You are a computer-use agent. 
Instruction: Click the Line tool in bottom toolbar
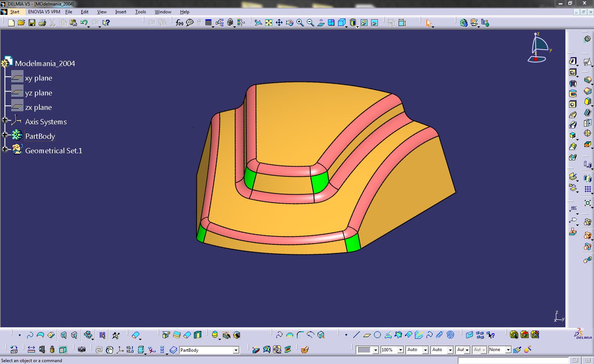pos(356,335)
